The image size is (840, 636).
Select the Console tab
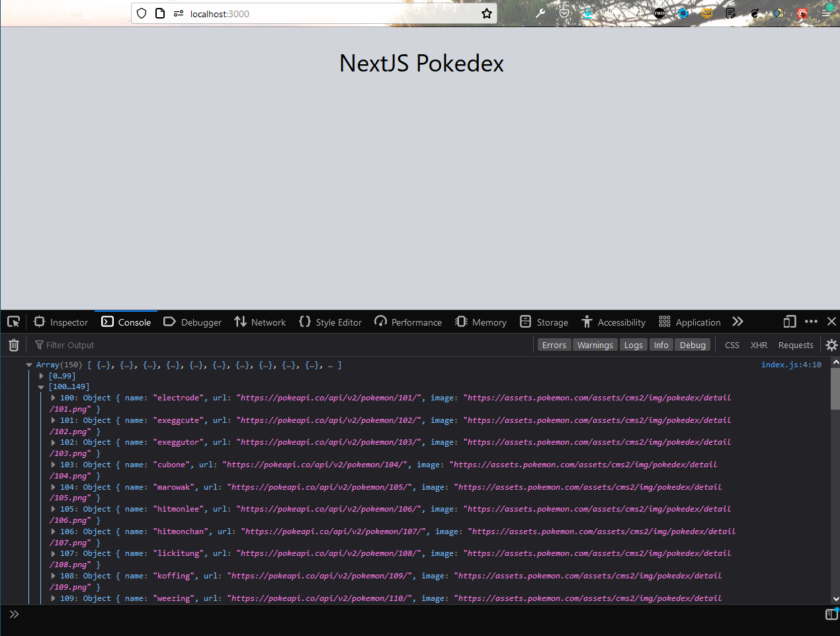126,322
